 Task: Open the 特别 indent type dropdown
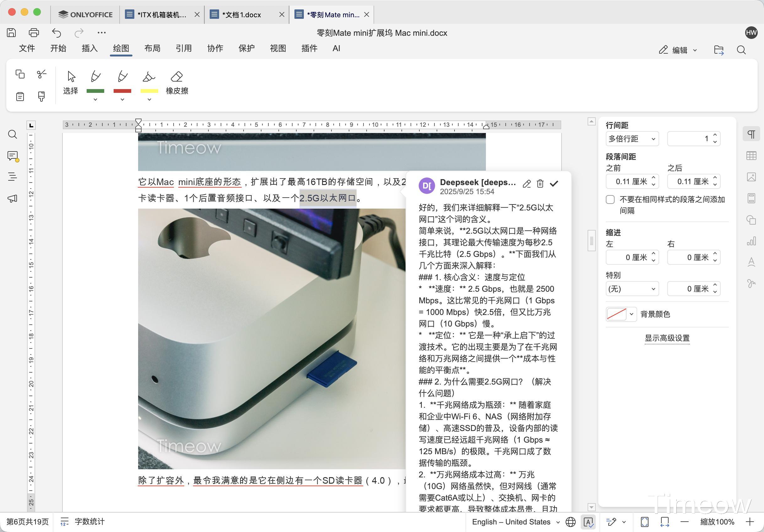tap(632, 289)
